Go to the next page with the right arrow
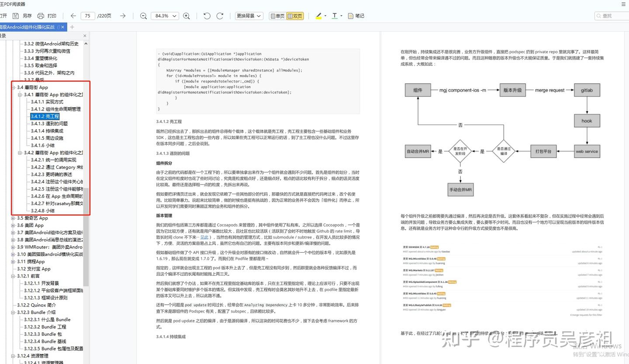This screenshot has width=629, height=364. point(123,16)
